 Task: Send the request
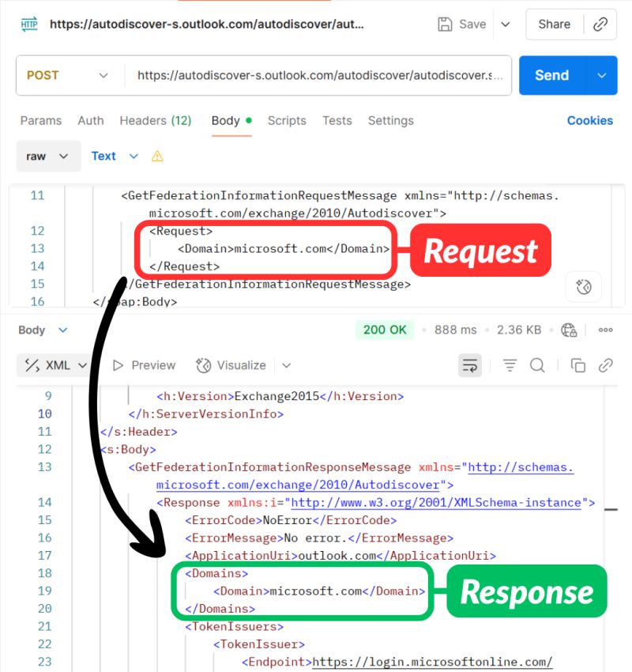coord(552,75)
